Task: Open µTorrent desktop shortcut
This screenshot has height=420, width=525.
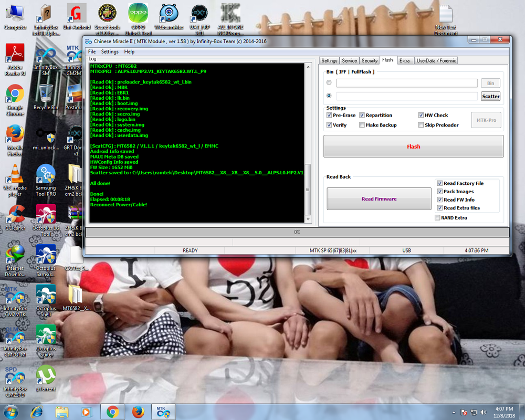Action: click(46, 379)
